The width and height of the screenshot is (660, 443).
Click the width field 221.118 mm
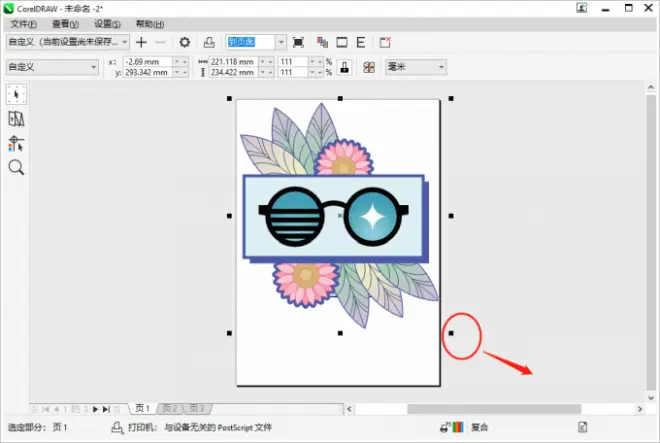[234, 62]
